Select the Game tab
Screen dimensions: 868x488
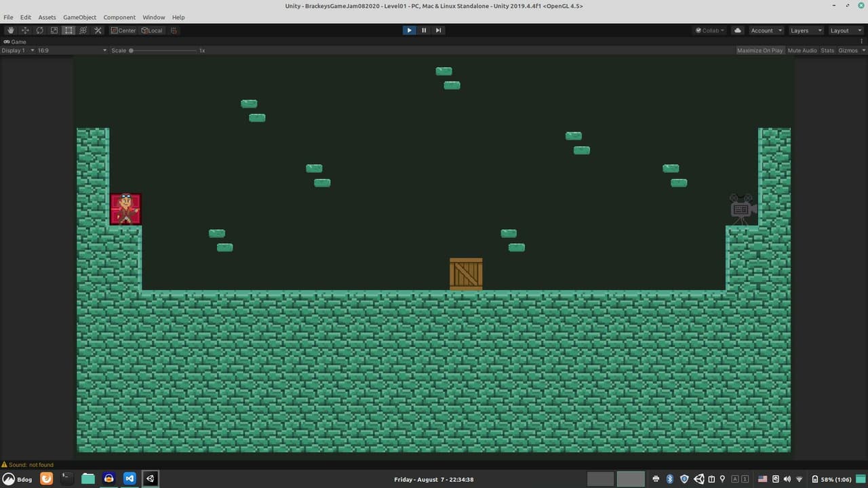[15, 42]
